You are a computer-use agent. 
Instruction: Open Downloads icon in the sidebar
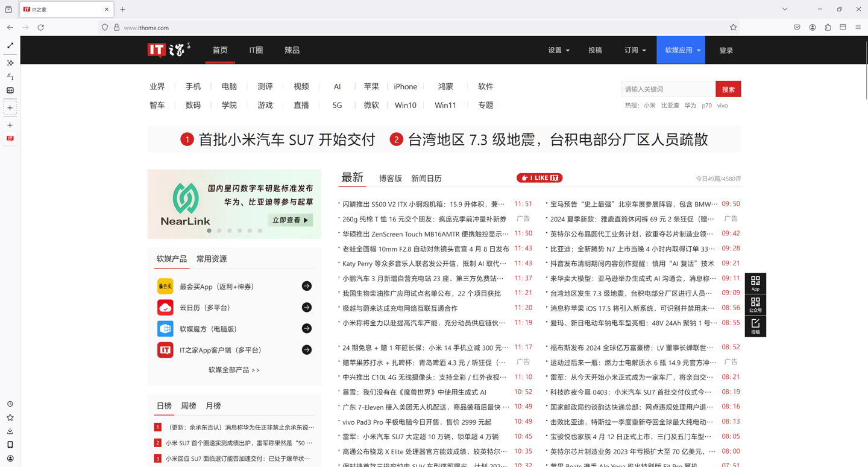10,431
